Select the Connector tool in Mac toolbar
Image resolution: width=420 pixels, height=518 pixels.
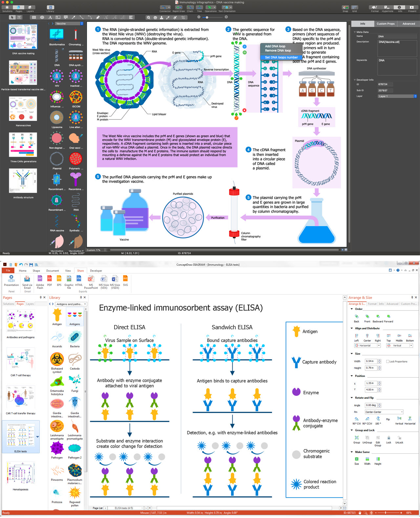pos(165,9)
